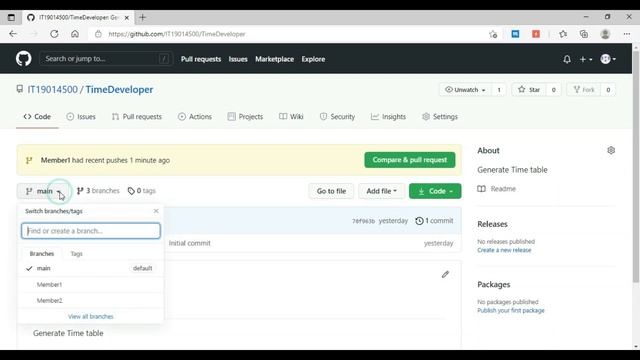Open the Security tab
The height and width of the screenshot is (360, 640).
[x=337, y=117]
